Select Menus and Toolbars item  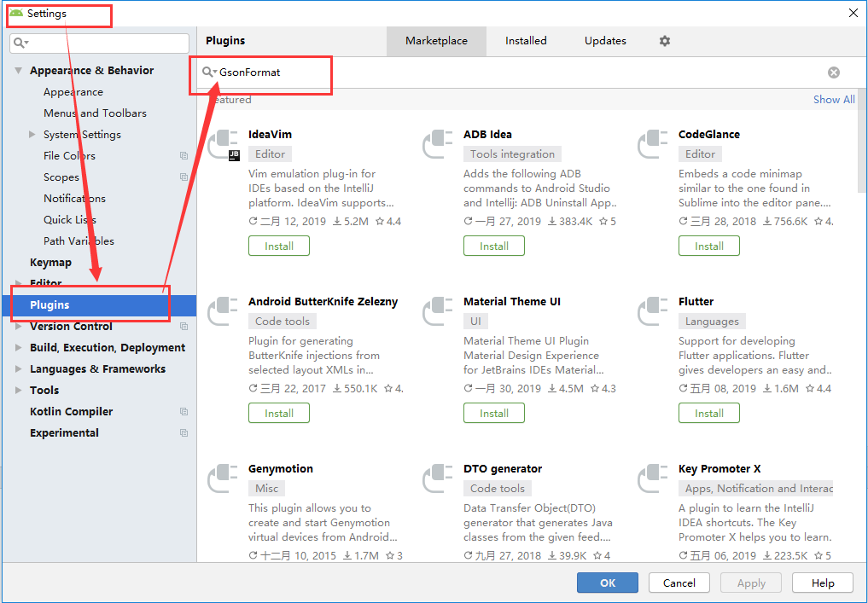tap(96, 113)
